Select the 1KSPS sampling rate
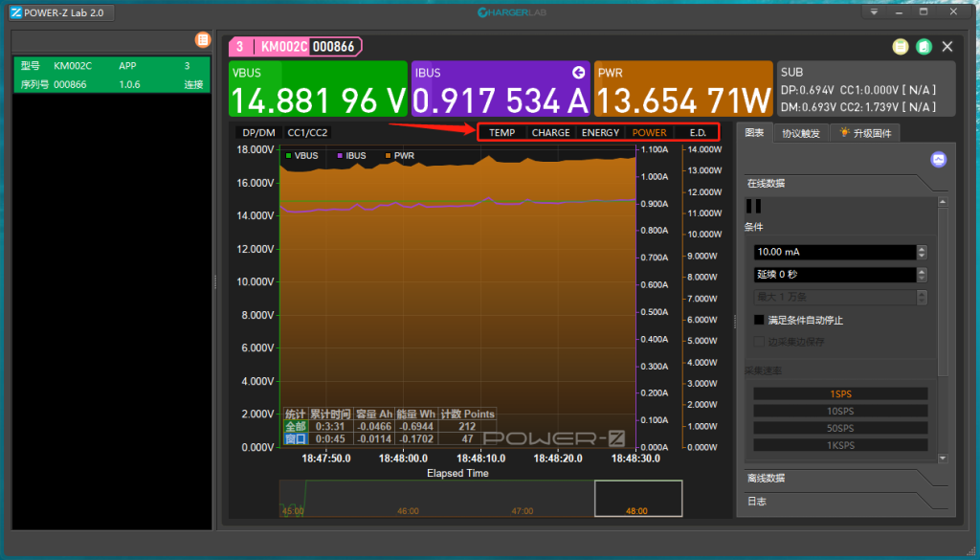The width and height of the screenshot is (980, 560). click(x=840, y=445)
